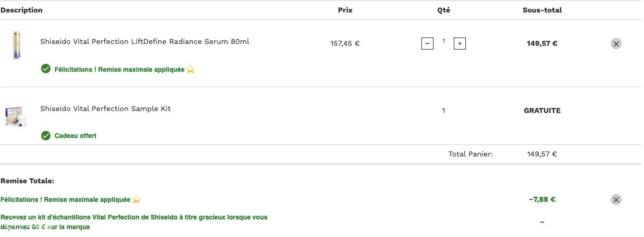The width and height of the screenshot is (644, 237).
Task: Click the Prix column header
Action: click(345, 10)
